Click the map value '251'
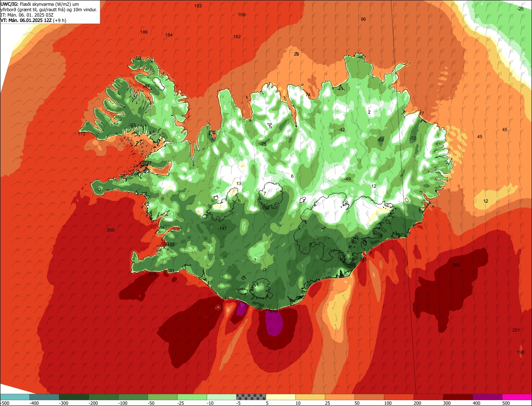The width and height of the screenshot is (532, 406). (x=516, y=330)
